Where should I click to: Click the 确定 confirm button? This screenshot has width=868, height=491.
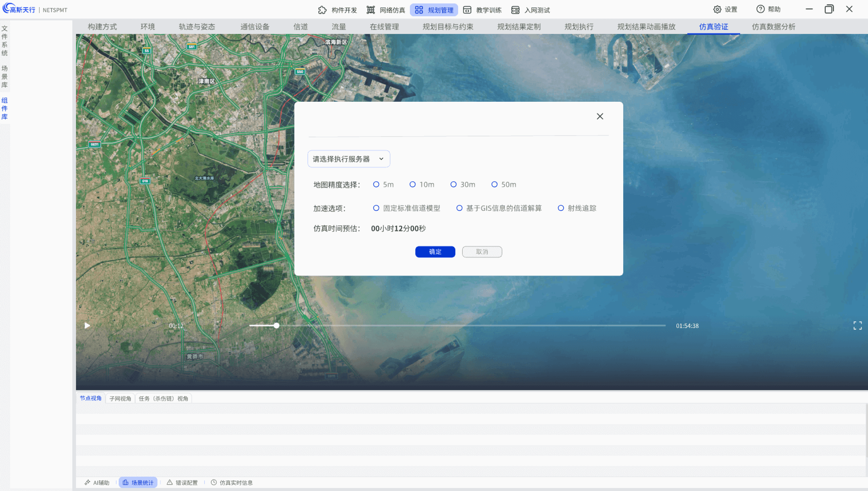tap(435, 252)
